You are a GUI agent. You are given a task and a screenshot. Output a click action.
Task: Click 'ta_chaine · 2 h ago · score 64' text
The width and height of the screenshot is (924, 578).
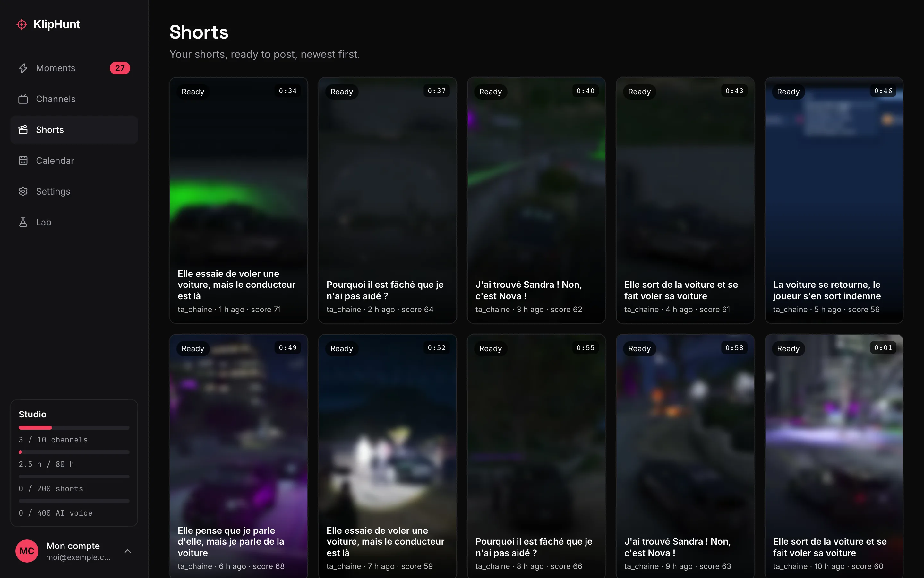(380, 310)
